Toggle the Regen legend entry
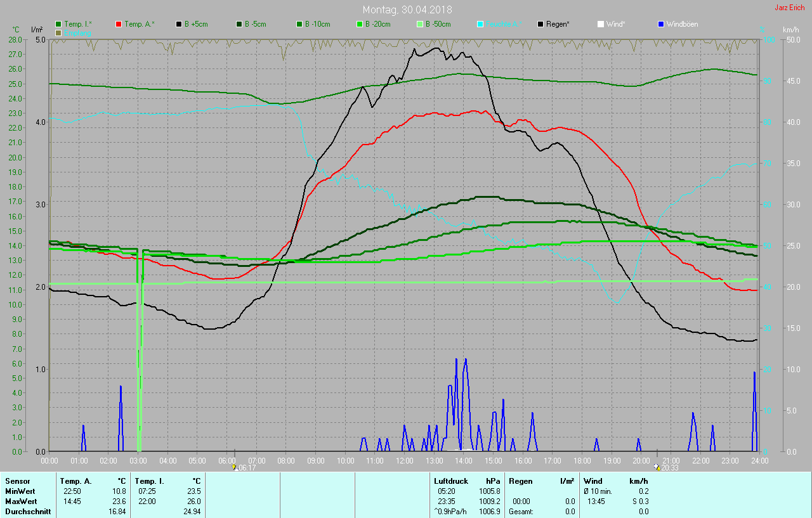This screenshot has width=812, height=518. 554,24
